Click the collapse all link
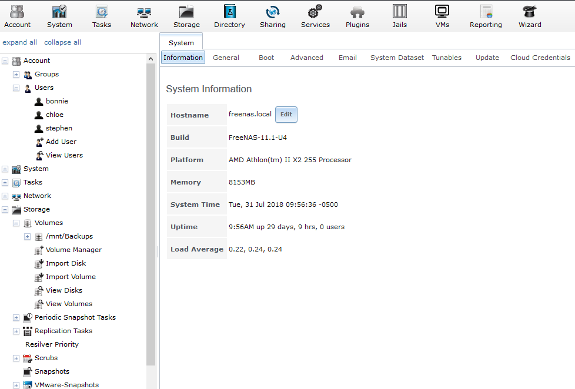The width and height of the screenshot is (575, 389). [63, 43]
